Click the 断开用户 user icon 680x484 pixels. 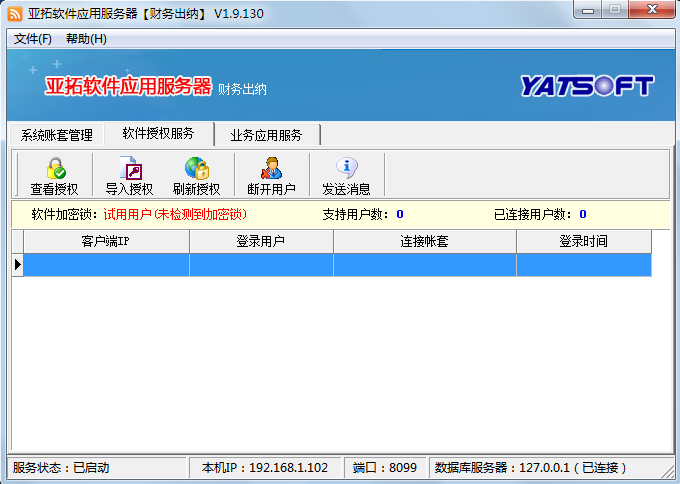(271, 168)
